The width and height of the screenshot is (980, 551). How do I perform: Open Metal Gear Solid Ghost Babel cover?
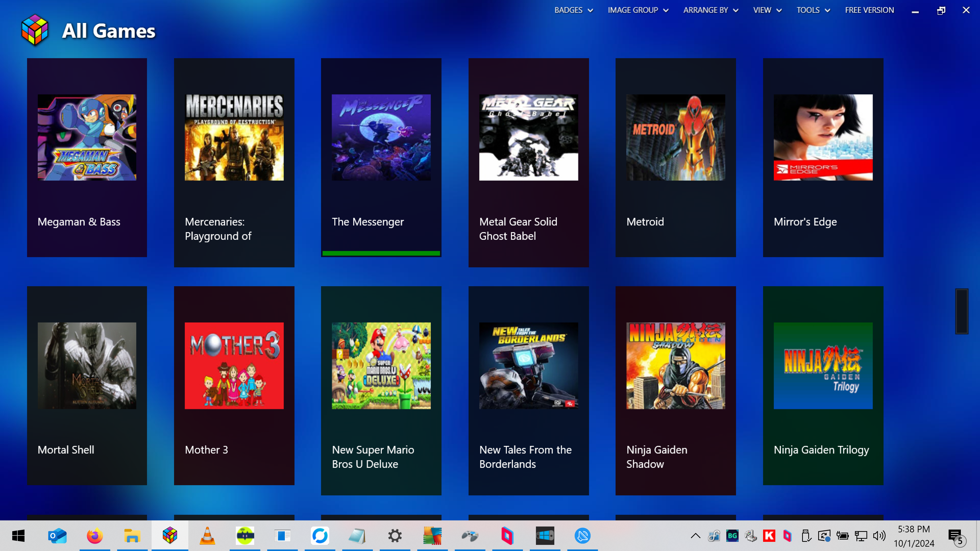click(x=529, y=137)
